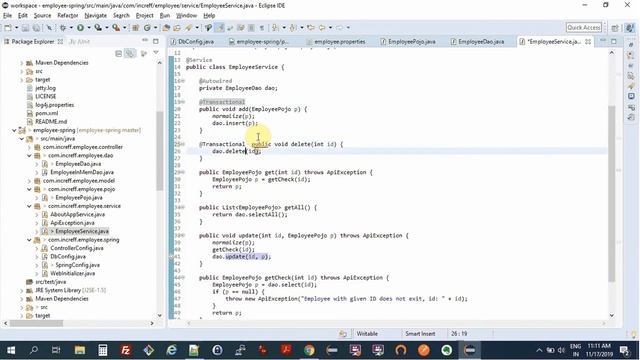The image size is (640, 360).
Task: Click the Open Type icon
Action: [x=166, y=28]
